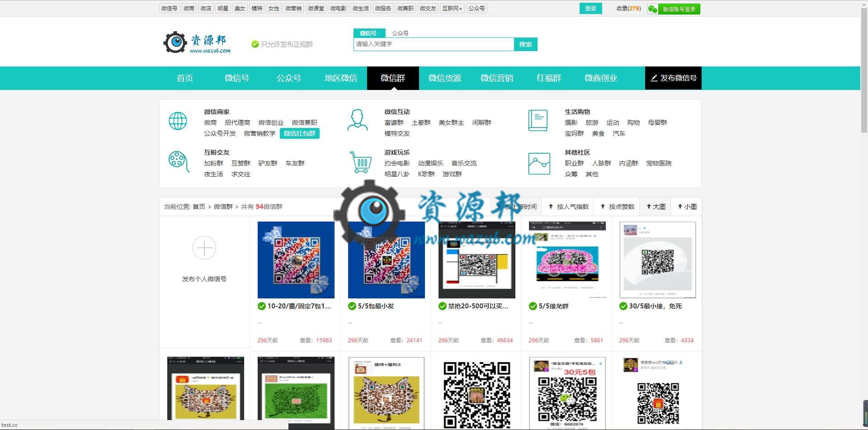Click the globe icon beside 微信商家
Viewport: 868px width, 430px height.
(178, 121)
